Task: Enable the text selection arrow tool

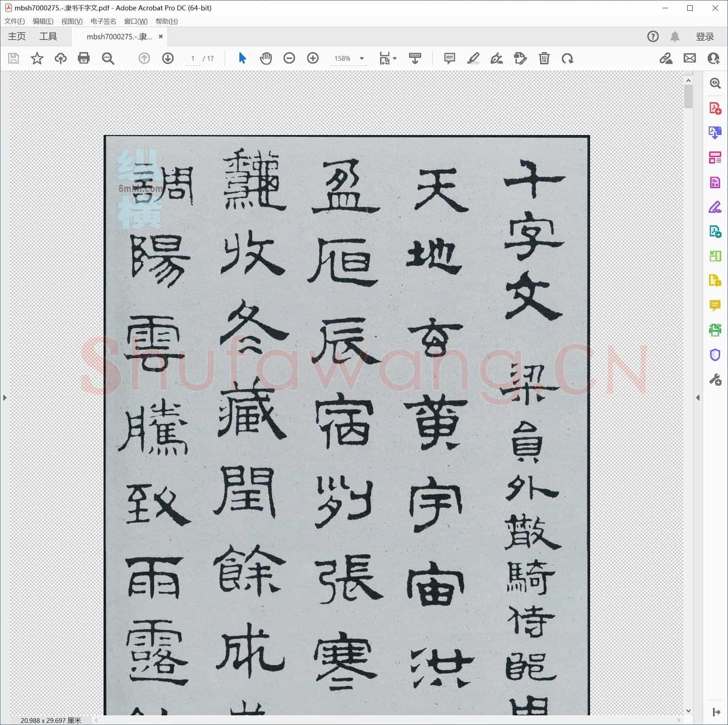Action: point(242,58)
